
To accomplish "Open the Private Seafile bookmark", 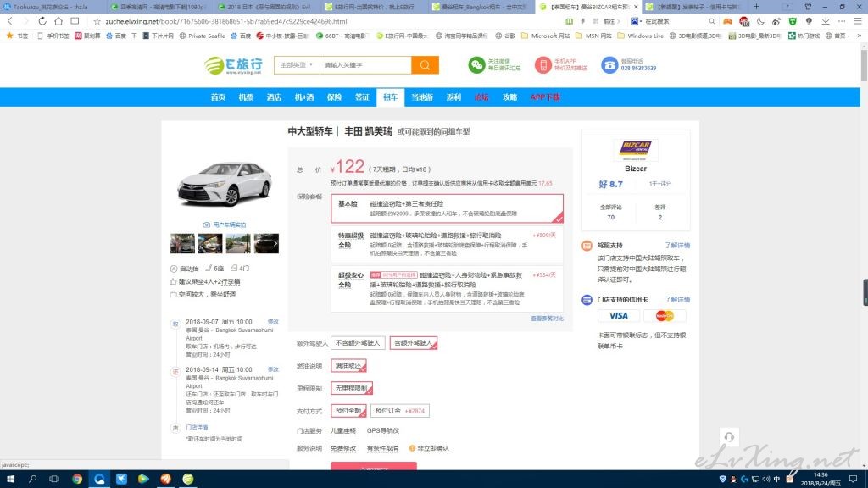I will click(x=202, y=36).
